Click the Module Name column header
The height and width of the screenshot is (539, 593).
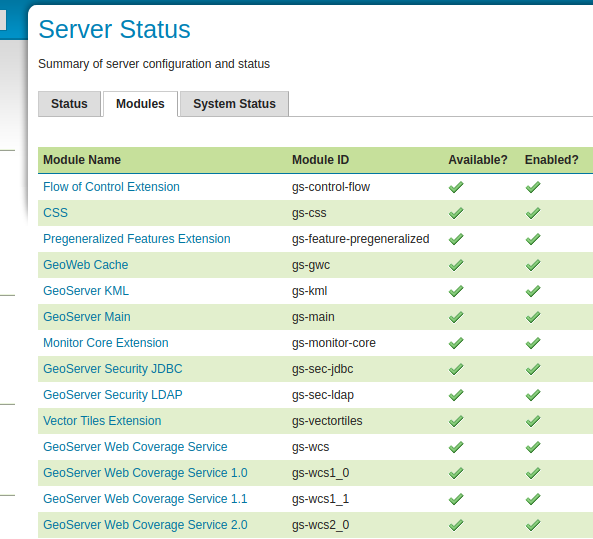pyautogui.click(x=82, y=160)
